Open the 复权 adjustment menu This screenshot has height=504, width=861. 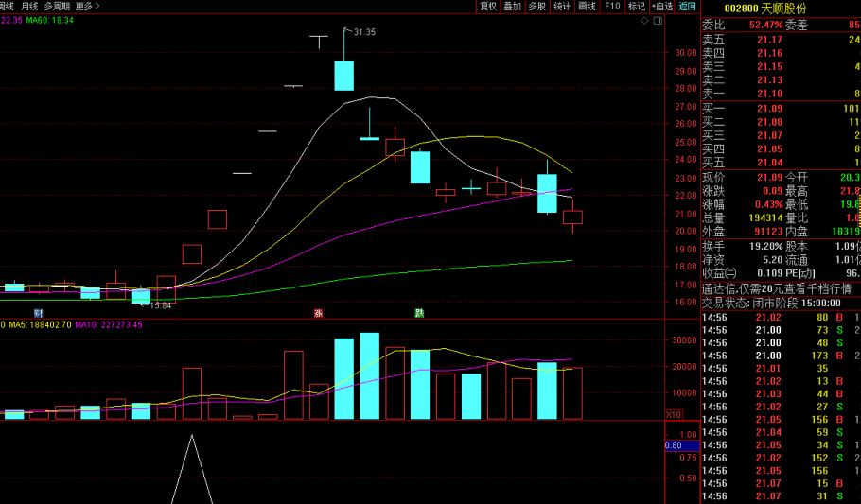[x=488, y=6]
